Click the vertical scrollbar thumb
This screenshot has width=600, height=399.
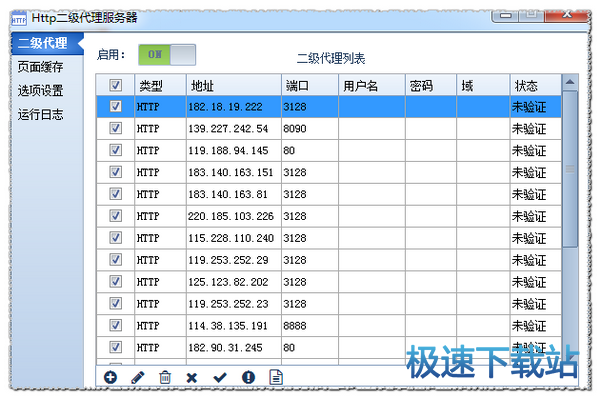coord(570,169)
